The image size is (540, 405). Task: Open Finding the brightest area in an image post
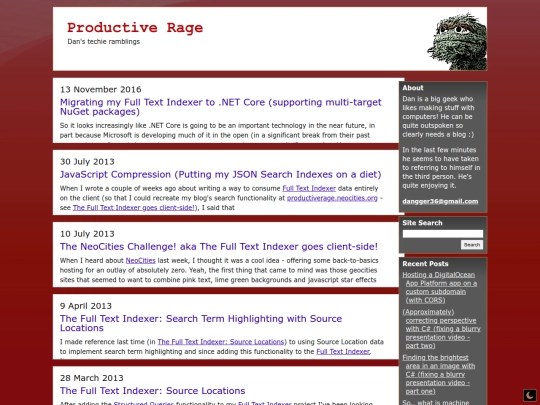(439, 374)
